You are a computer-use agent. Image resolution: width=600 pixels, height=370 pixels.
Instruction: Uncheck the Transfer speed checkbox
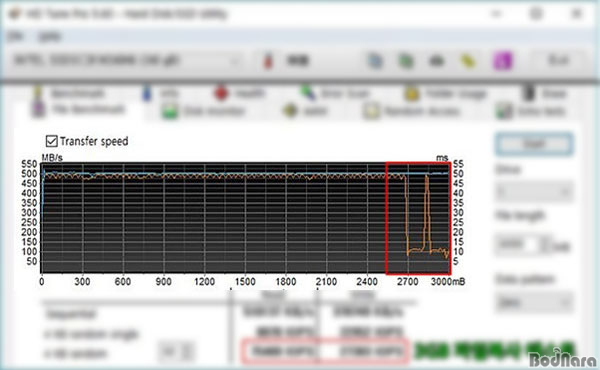(x=51, y=141)
